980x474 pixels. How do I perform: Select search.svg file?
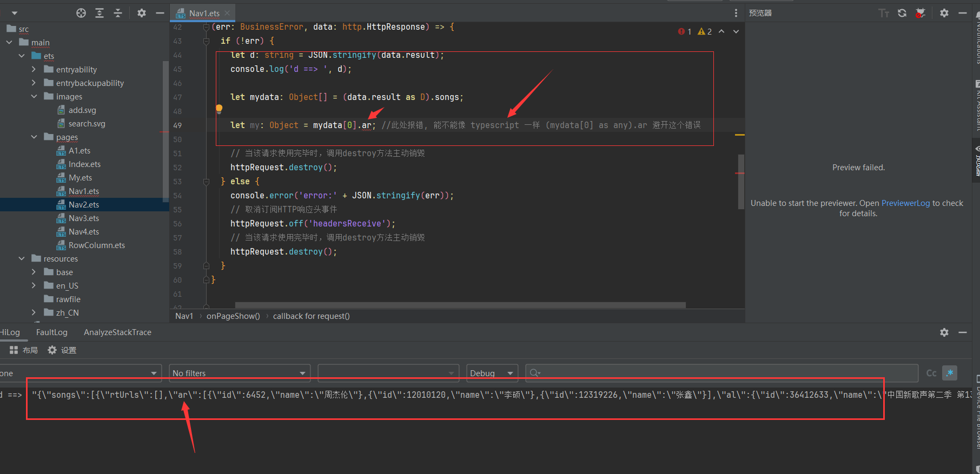(x=87, y=123)
